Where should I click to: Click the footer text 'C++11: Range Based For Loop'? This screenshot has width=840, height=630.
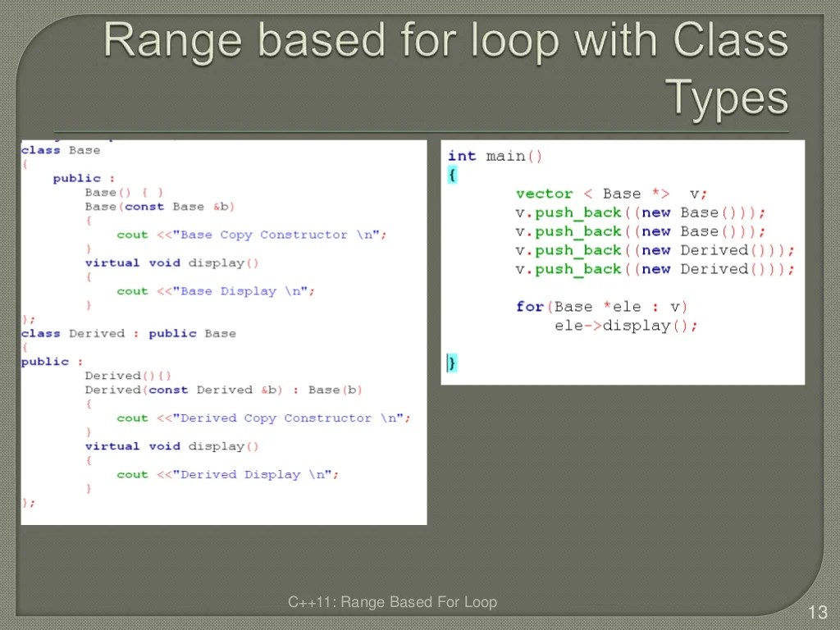click(x=392, y=602)
